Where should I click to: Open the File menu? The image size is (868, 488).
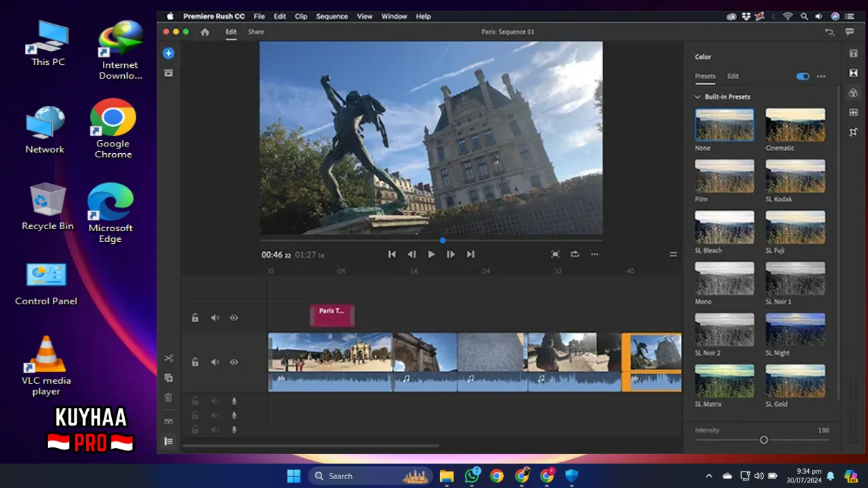coord(259,16)
